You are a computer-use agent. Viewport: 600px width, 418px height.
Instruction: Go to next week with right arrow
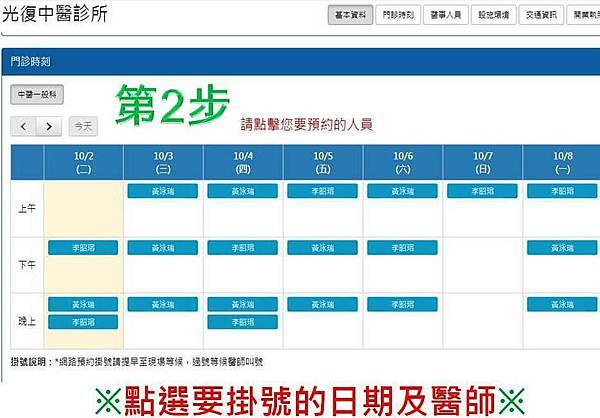click(x=49, y=126)
